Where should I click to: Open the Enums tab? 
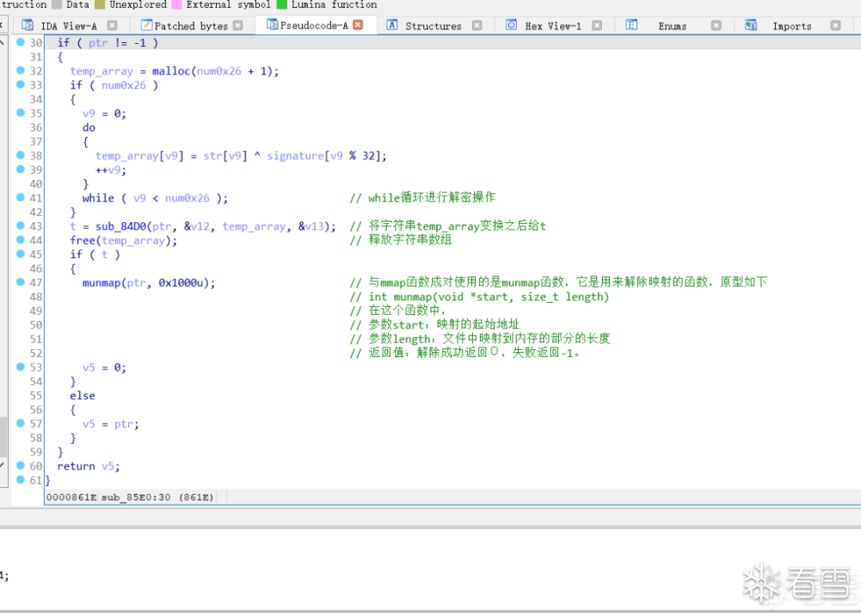(672, 26)
